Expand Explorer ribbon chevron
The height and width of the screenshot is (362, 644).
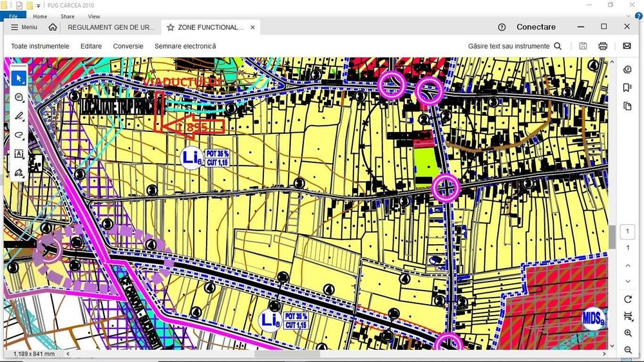click(x=629, y=16)
